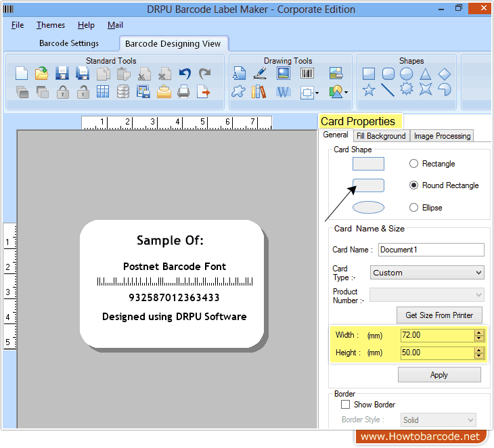Viewport: 494px width, 448px height.
Task: Click the Undo blue arrow icon
Action: coord(185,74)
